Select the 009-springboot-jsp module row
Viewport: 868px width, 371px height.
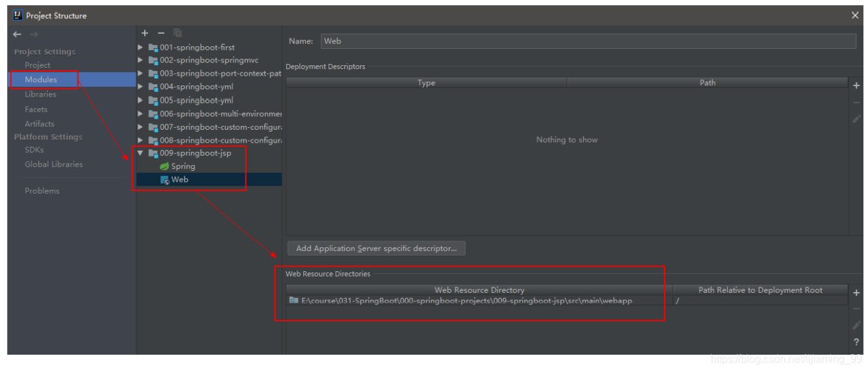(x=209, y=153)
